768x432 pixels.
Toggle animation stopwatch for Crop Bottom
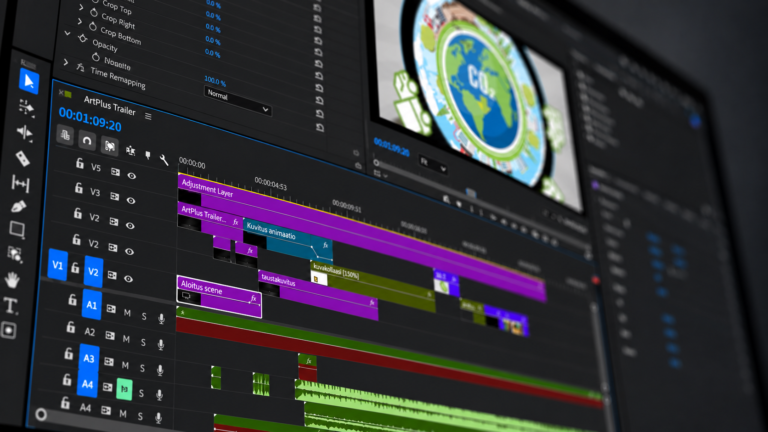93,25
